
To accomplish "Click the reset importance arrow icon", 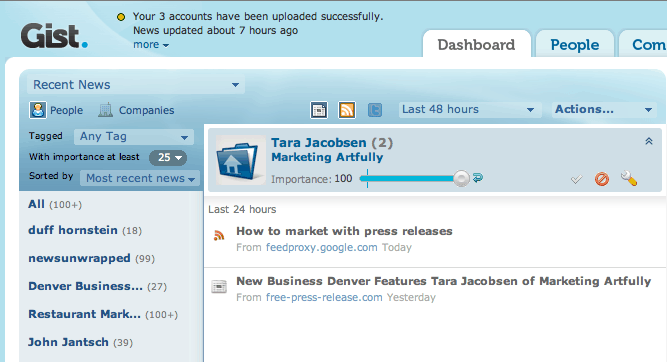I will 478,177.
